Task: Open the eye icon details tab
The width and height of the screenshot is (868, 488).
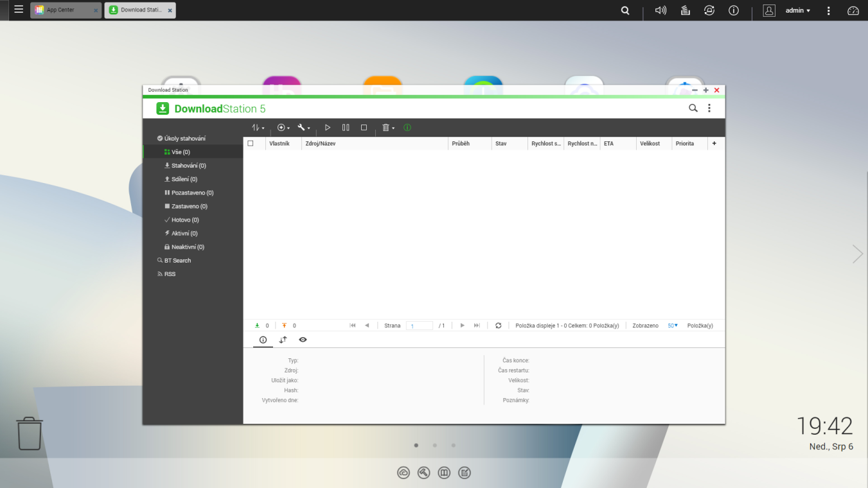Action: pos(303,340)
